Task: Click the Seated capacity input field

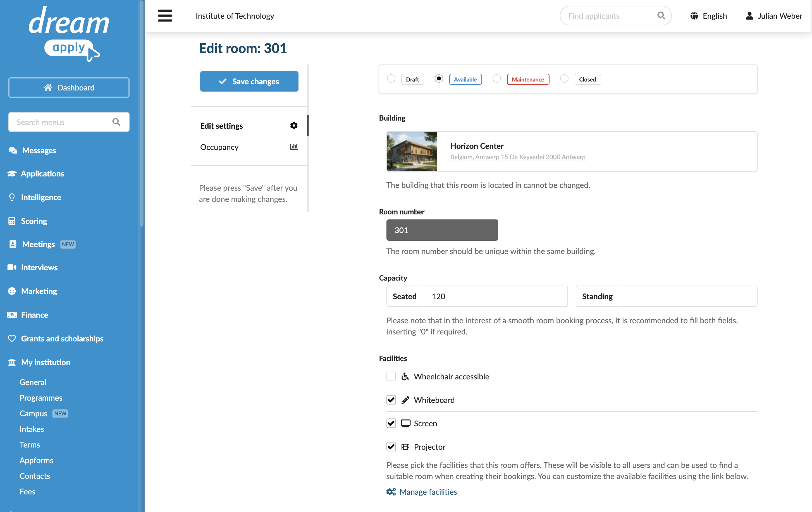Action: [x=495, y=296]
